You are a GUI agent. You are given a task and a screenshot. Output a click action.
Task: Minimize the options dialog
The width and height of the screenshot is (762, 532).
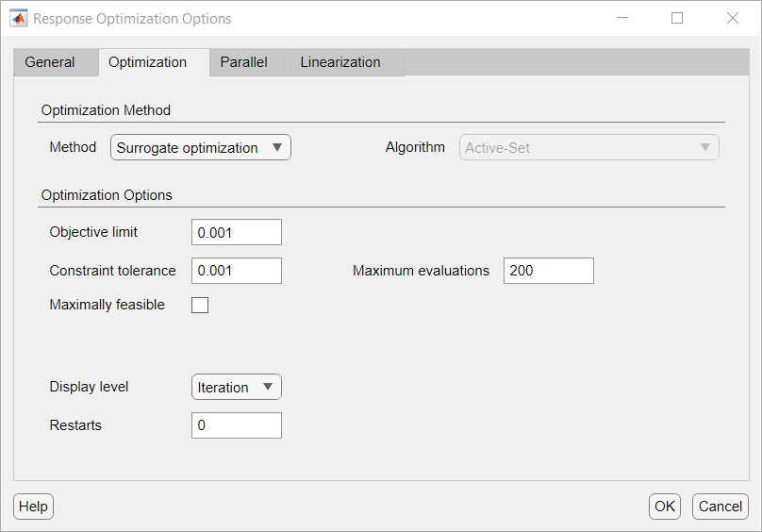point(621,19)
